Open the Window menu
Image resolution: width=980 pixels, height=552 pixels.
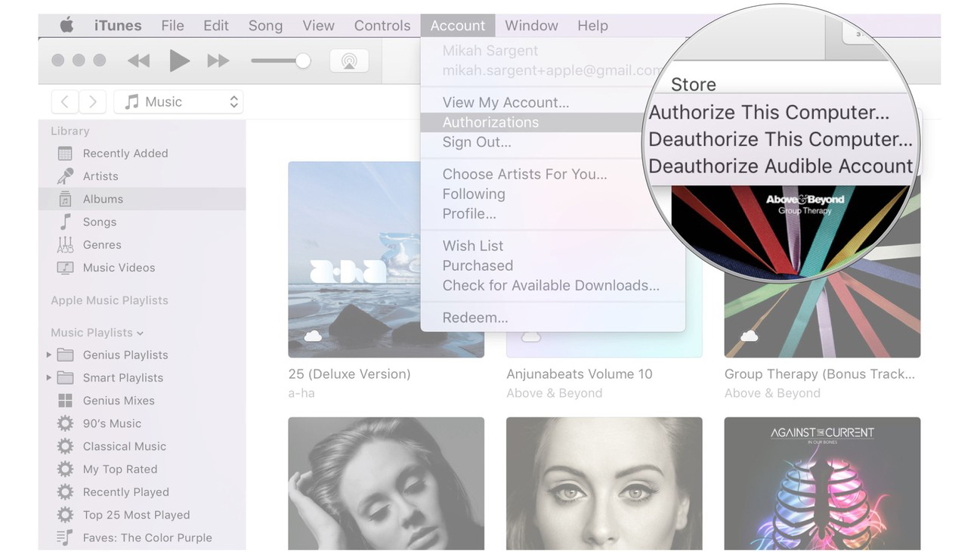point(531,25)
